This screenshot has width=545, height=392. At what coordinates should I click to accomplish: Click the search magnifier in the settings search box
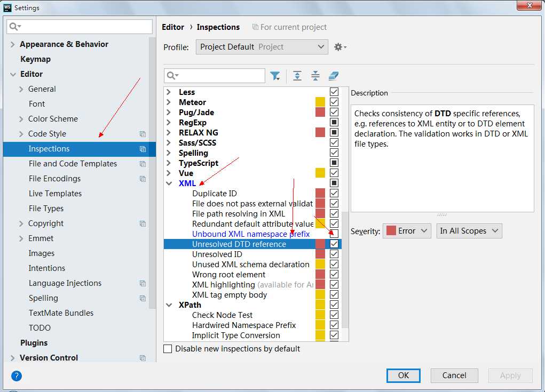pos(14,26)
